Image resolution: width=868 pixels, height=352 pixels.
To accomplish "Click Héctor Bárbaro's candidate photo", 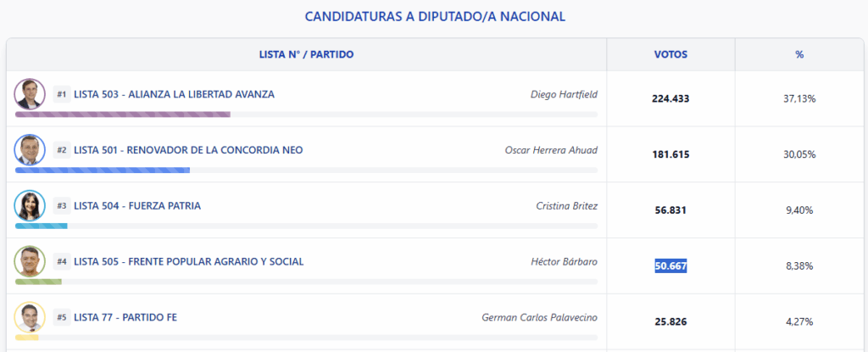I will 30,261.
